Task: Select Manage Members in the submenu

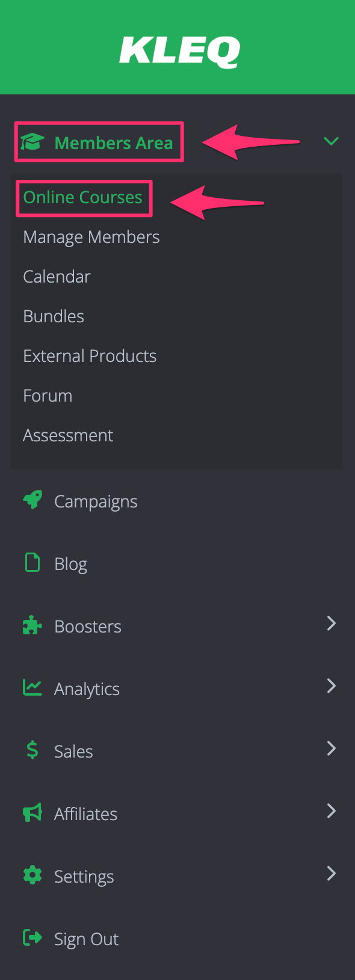Action: point(91,237)
